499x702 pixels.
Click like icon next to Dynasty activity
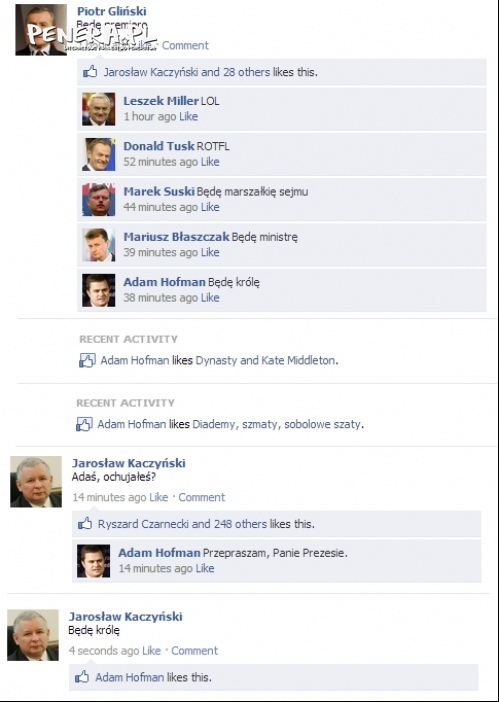click(x=87, y=360)
